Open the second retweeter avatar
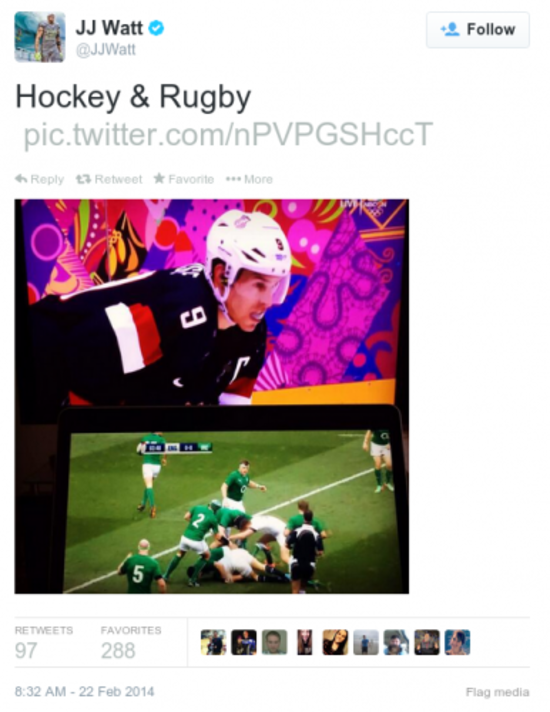 pyautogui.click(x=244, y=642)
